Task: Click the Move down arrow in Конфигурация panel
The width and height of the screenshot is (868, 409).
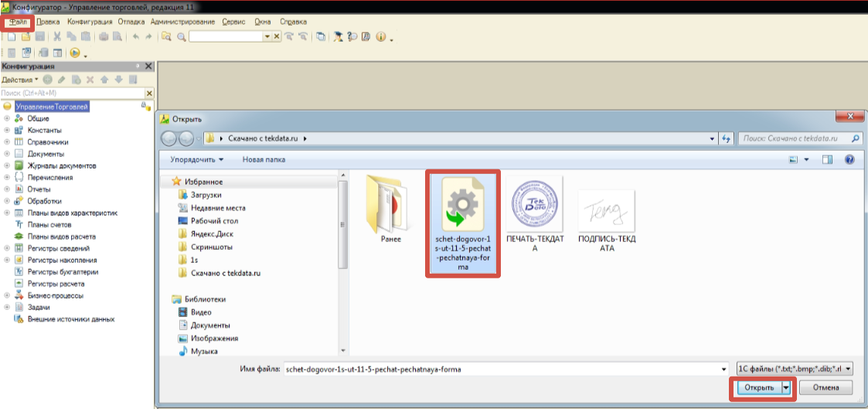Action: pos(118,80)
